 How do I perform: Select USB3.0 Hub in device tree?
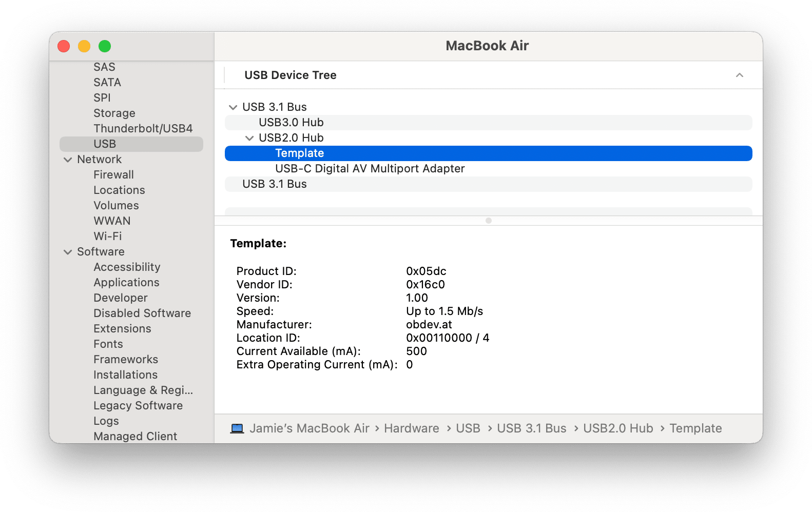click(489, 123)
